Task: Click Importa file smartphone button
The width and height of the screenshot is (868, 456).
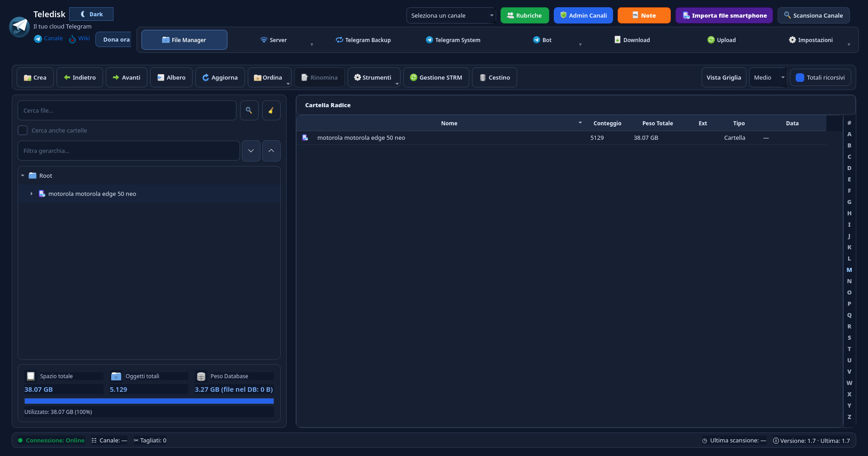Action: (724, 15)
